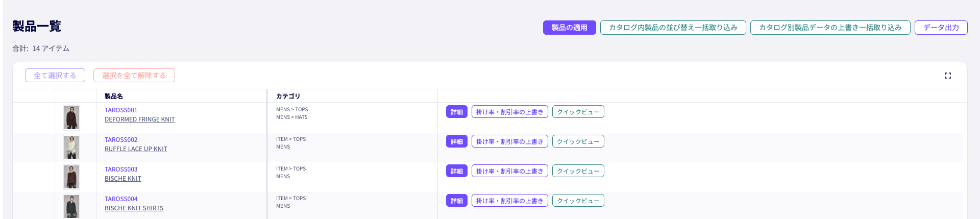Open RUFFLE LACE UP KNIT link
The height and width of the screenshot is (219, 980).
[136, 149]
